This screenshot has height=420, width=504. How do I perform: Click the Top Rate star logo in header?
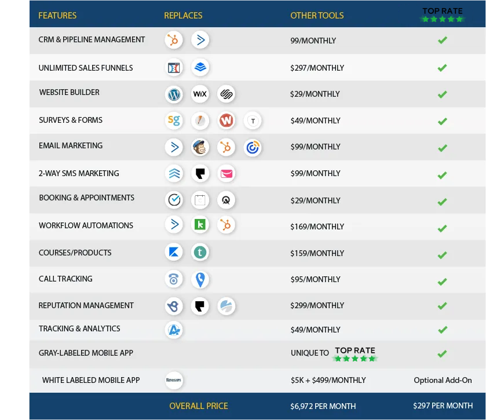coord(443,15)
